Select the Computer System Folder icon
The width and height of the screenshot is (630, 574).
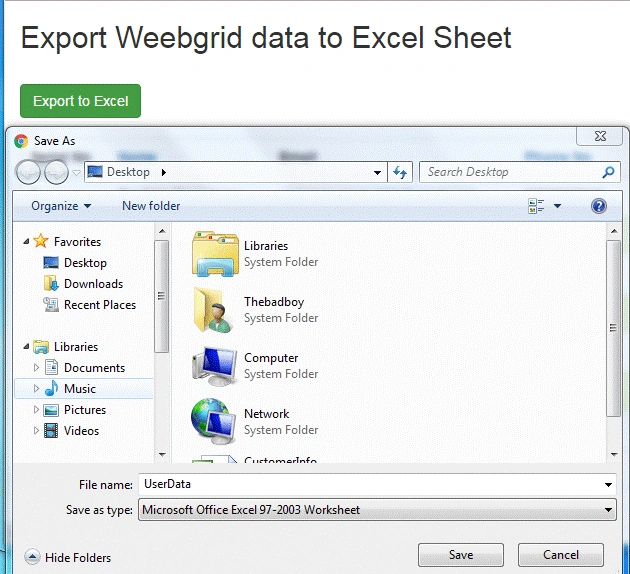[214, 366]
